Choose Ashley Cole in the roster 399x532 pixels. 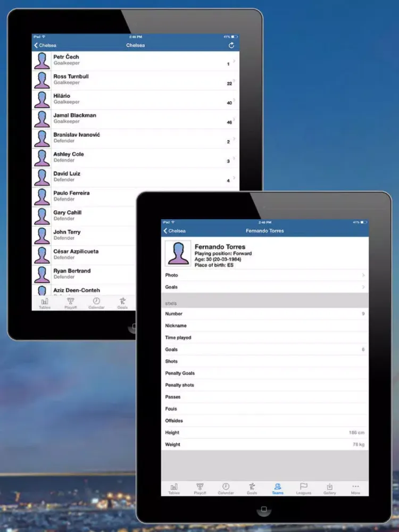pyautogui.click(x=135, y=158)
